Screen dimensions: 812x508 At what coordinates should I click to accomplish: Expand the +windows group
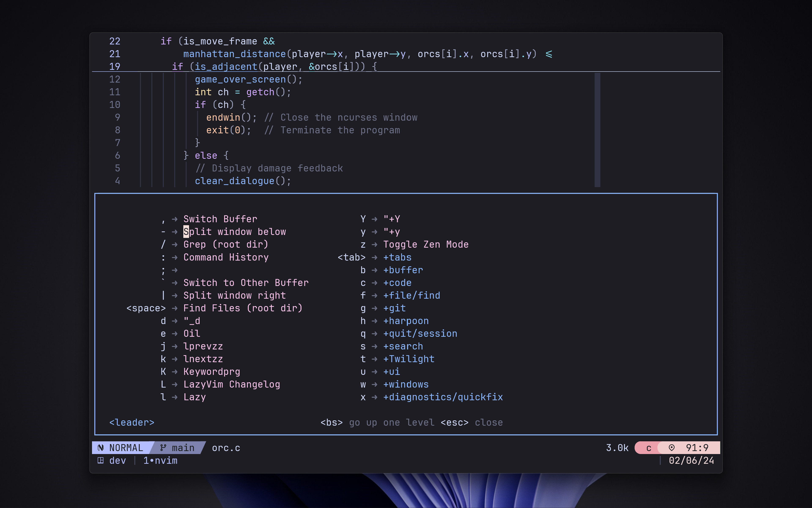(406, 384)
